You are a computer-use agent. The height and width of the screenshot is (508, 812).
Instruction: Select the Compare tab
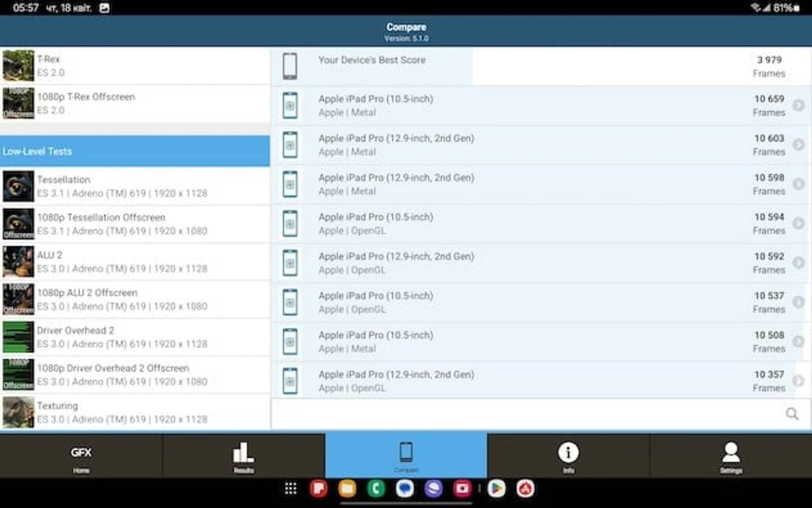[406, 456]
